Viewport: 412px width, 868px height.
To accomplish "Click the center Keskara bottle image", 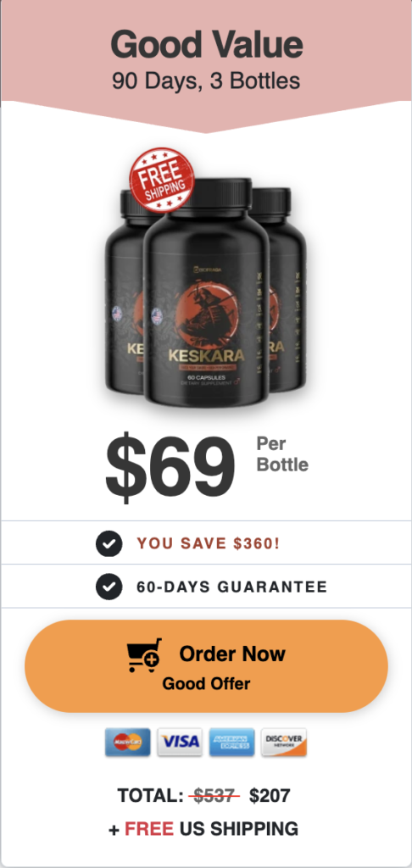I will tap(206, 292).
